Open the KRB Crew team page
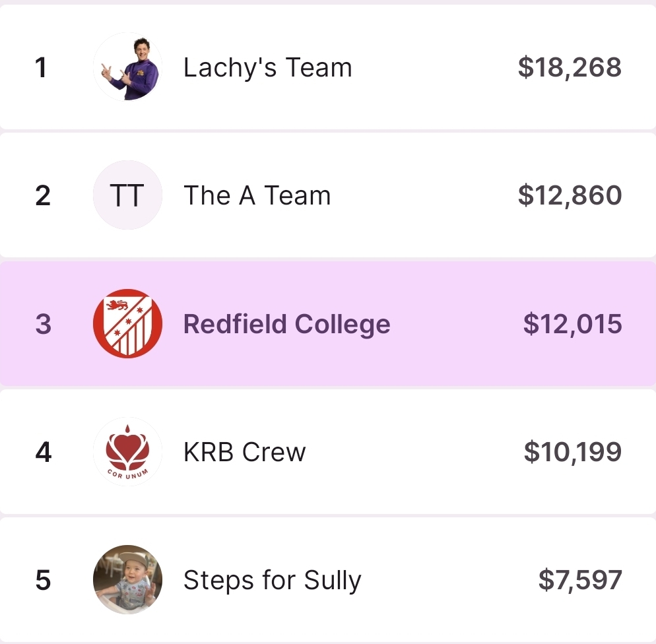This screenshot has width=656, height=644. click(244, 452)
